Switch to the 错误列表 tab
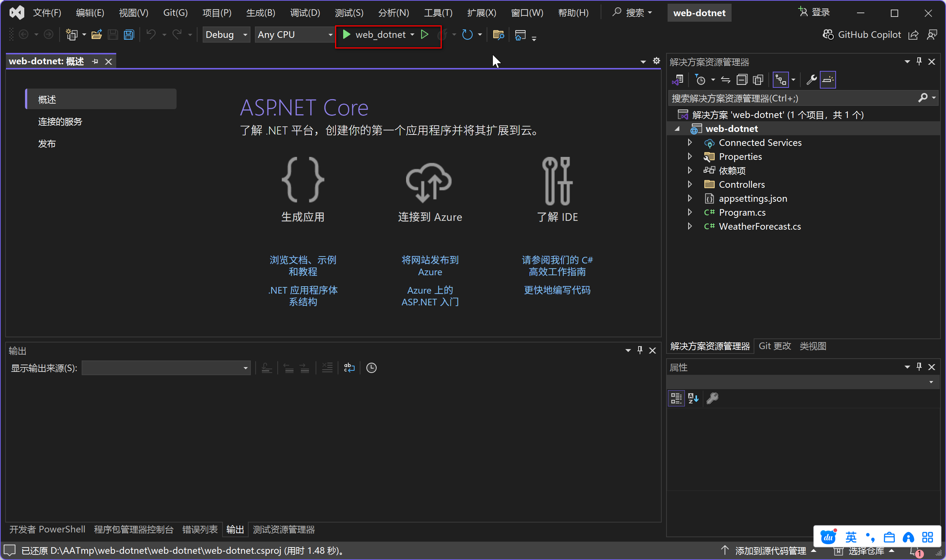Screen dimensions: 946x560 point(200,530)
